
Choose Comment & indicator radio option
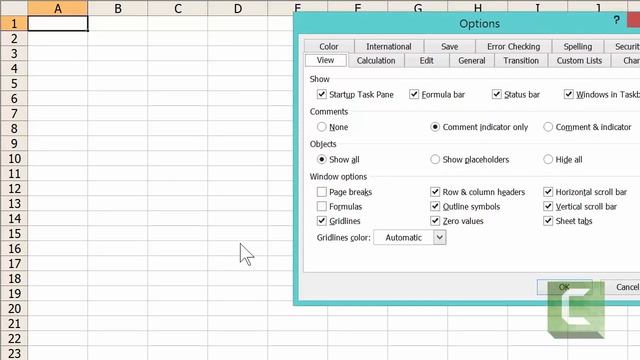[x=548, y=127]
